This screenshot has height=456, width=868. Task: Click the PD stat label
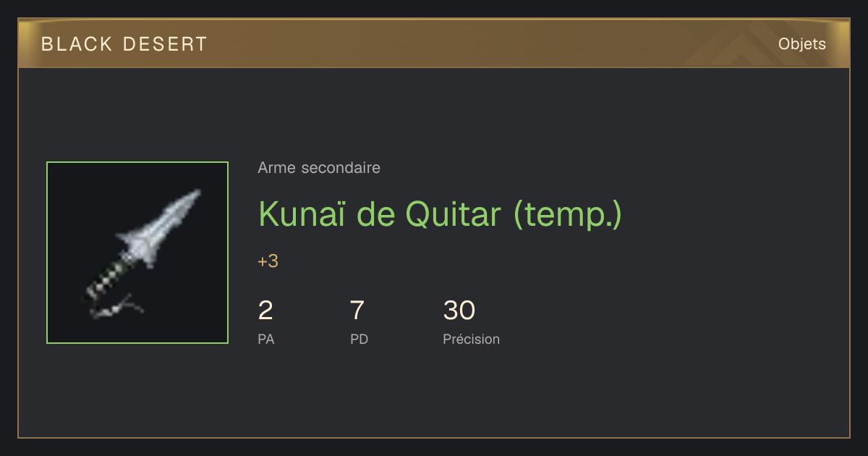[x=359, y=339]
